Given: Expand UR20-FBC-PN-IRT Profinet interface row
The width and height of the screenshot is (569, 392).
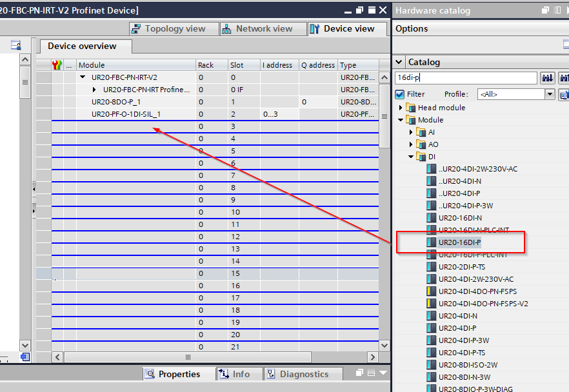Looking at the screenshot, I should [94, 90].
